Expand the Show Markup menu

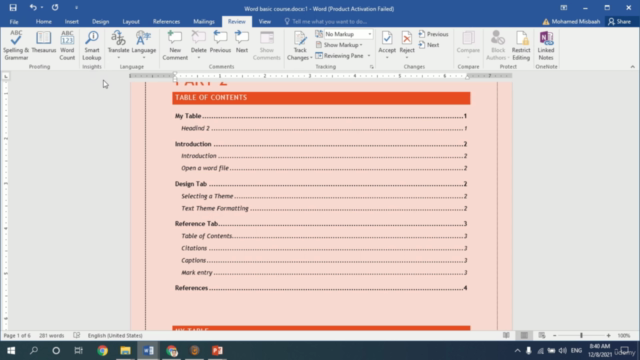pyautogui.click(x=339, y=45)
